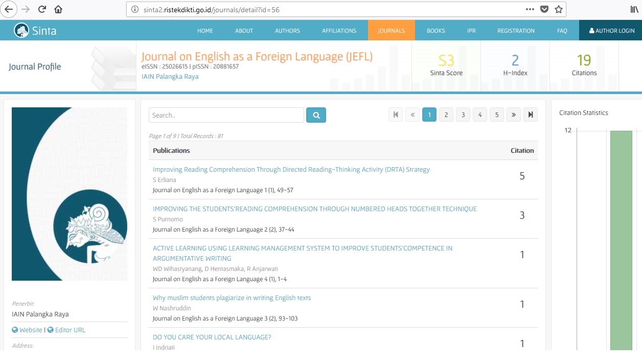Open Why muslim students plagiarize article
Viewport: 642px width, 364px height.
pos(232,298)
